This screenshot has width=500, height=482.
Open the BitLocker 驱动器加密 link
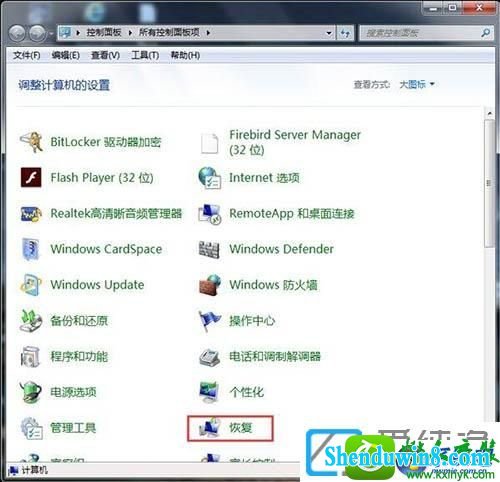(x=106, y=142)
